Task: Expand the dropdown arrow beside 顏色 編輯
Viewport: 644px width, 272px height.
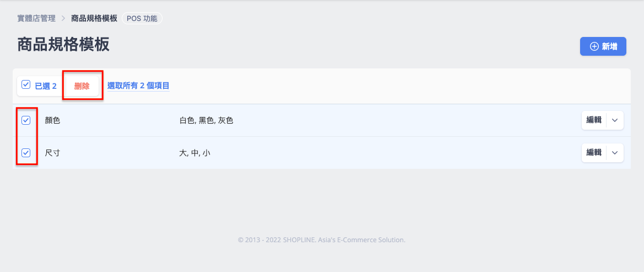Action: tap(615, 120)
